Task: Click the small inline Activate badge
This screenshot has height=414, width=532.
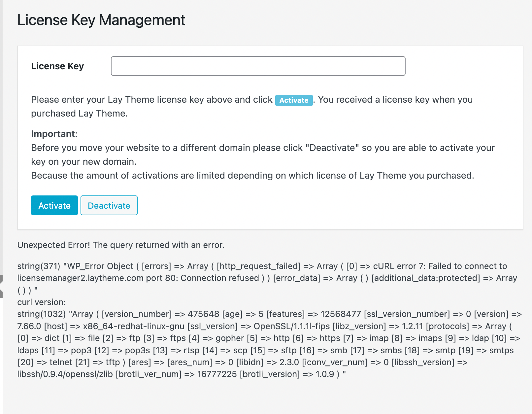Action: coord(294,100)
